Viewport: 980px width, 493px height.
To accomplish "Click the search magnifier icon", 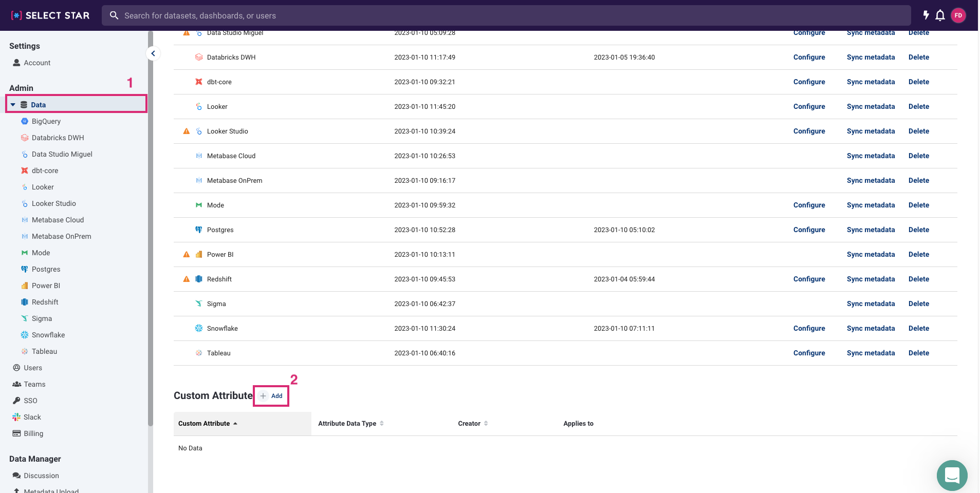I will click(114, 15).
